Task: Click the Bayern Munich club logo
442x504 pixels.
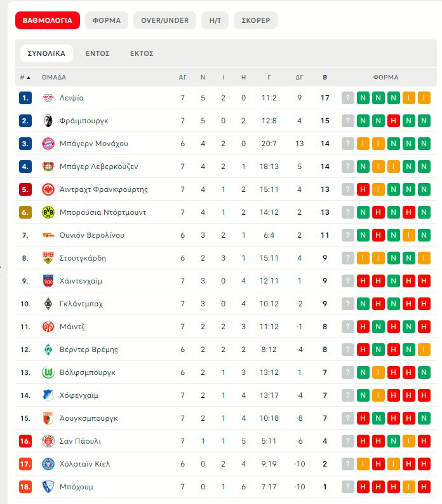Action: coord(48,144)
